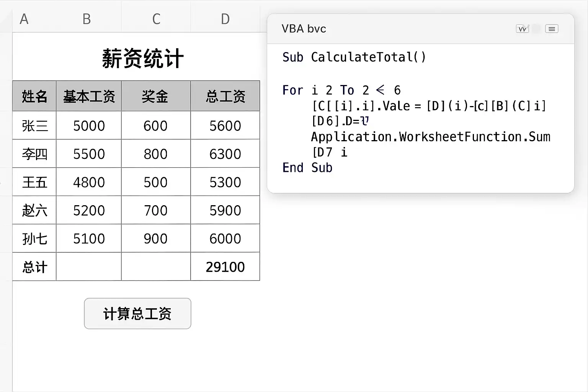Select the 奖金 header cell

[155, 96]
